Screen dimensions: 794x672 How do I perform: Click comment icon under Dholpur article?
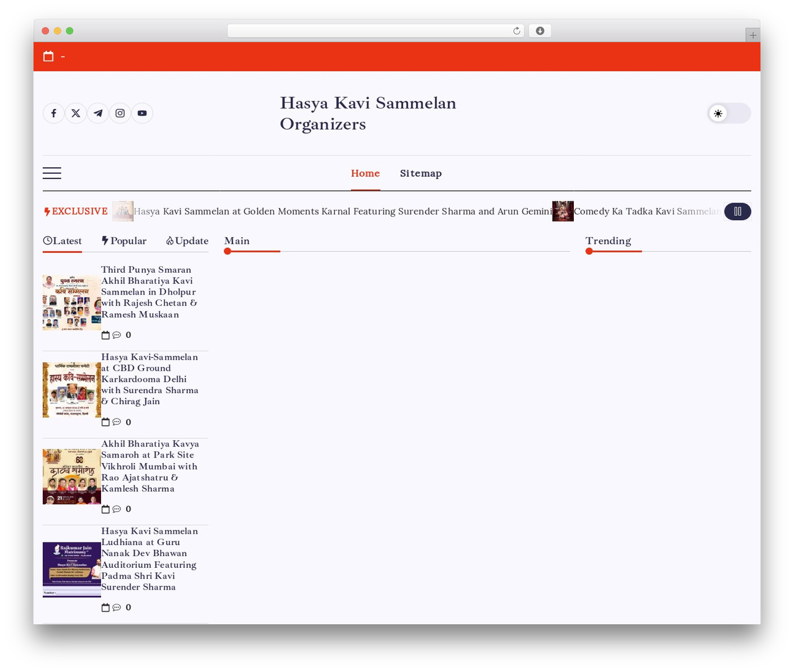point(117,335)
